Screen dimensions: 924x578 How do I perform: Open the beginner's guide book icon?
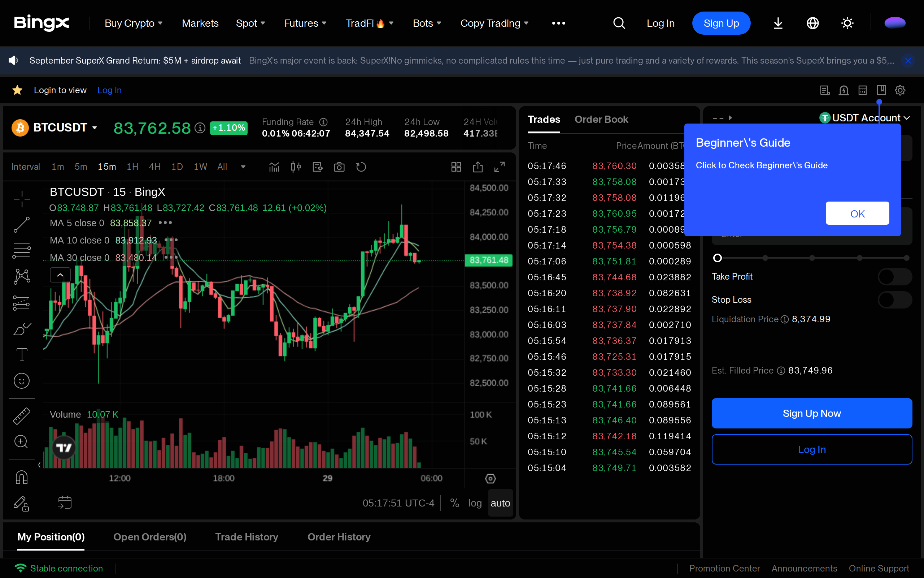click(x=881, y=90)
